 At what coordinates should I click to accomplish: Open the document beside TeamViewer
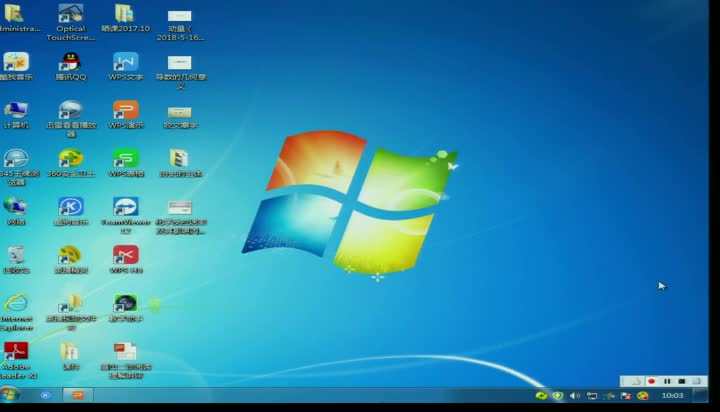pos(180,217)
